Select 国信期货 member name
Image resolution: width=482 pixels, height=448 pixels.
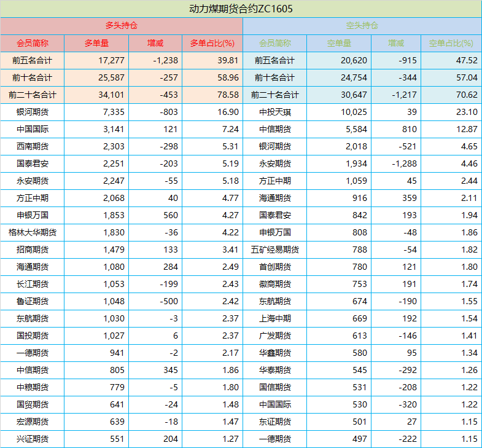point(275,388)
